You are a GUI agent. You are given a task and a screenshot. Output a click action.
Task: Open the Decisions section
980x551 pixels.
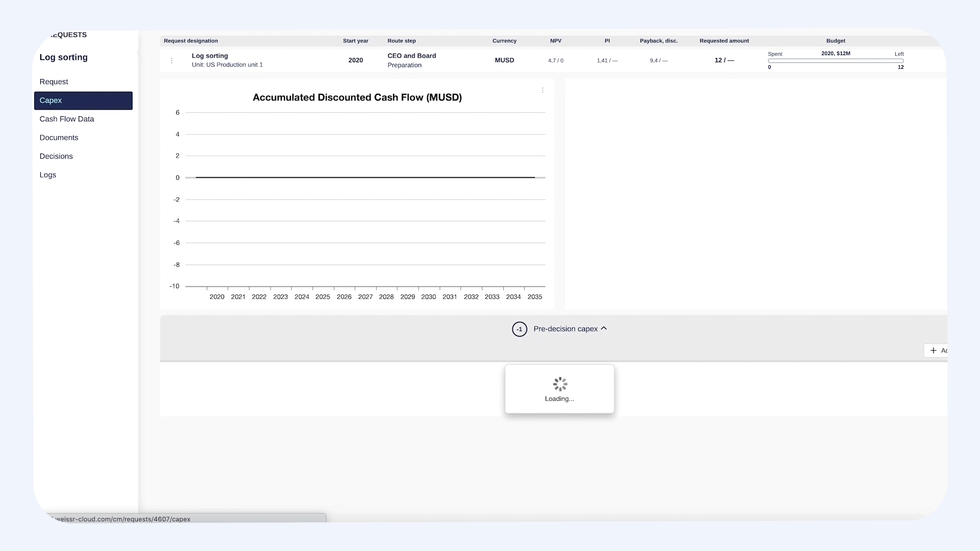pyautogui.click(x=56, y=156)
